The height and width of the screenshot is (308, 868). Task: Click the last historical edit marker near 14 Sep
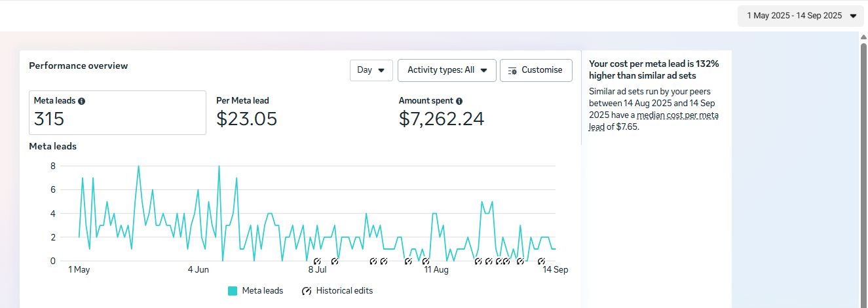(x=541, y=261)
